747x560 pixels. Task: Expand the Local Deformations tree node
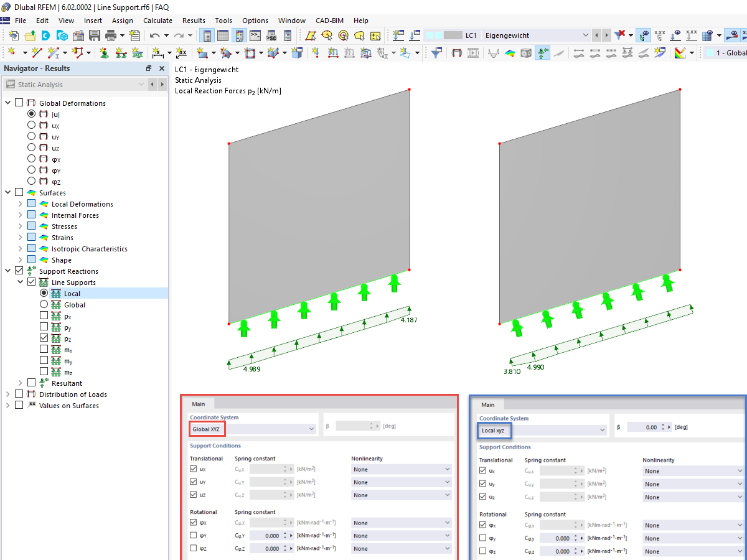click(20, 204)
